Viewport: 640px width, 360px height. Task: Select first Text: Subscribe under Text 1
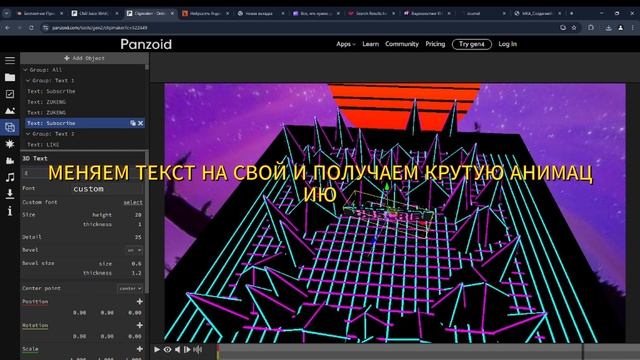pos(51,91)
